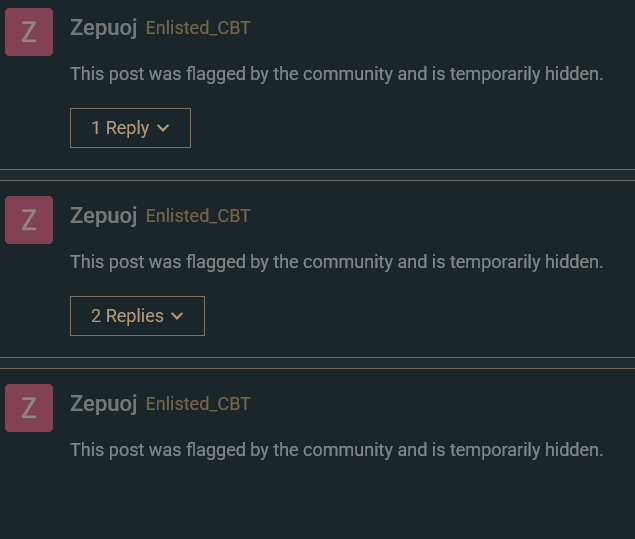Click the Z avatar on the first post
The height and width of the screenshot is (539, 635).
[29, 32]
